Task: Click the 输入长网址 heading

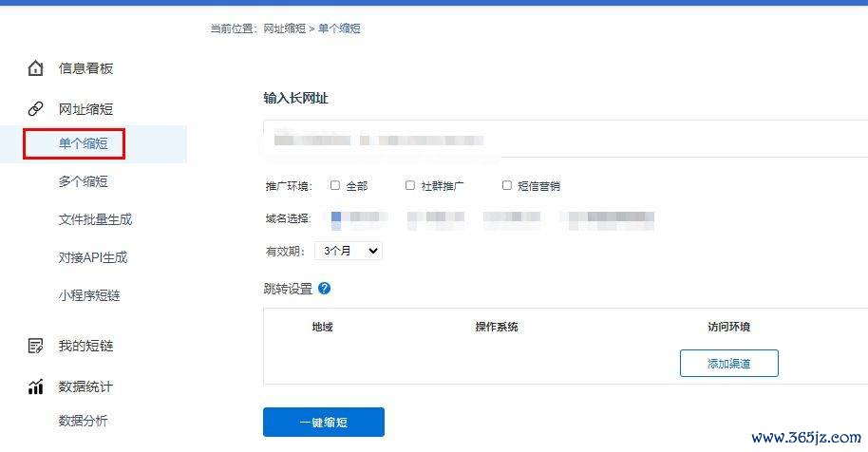Action: click(x=295, y=99)
